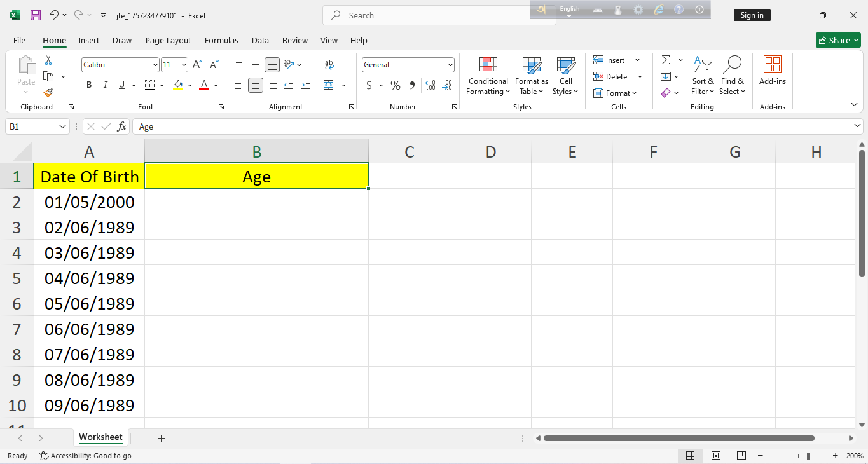This screenshot has height=464, width=868.
Task: Toggle Bold formatting
Action: [89, 85]
